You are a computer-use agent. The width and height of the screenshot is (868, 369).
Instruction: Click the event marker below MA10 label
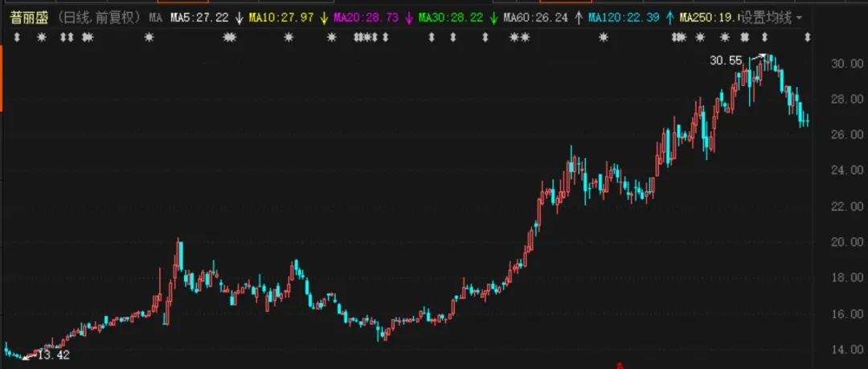pos(289,38)
